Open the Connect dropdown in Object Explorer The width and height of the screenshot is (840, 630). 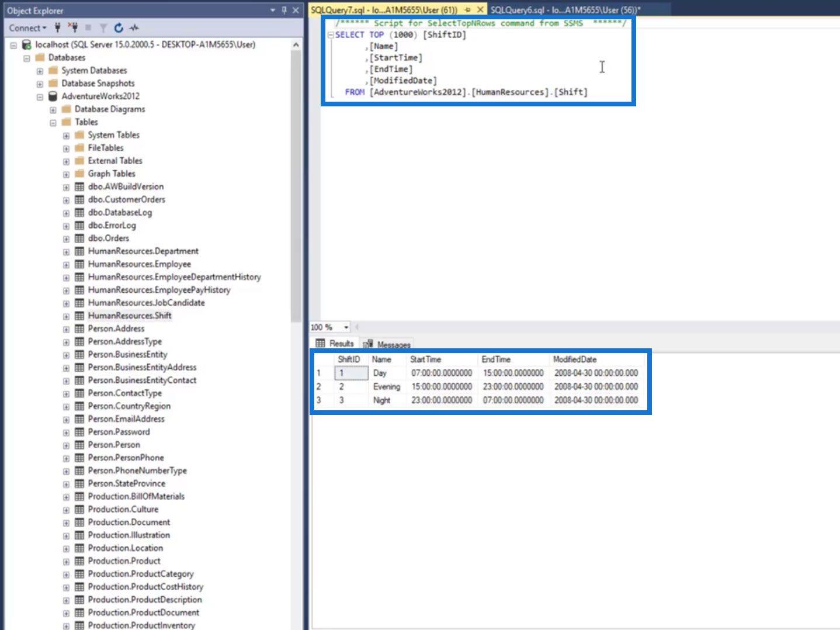[x=27, y=27]
